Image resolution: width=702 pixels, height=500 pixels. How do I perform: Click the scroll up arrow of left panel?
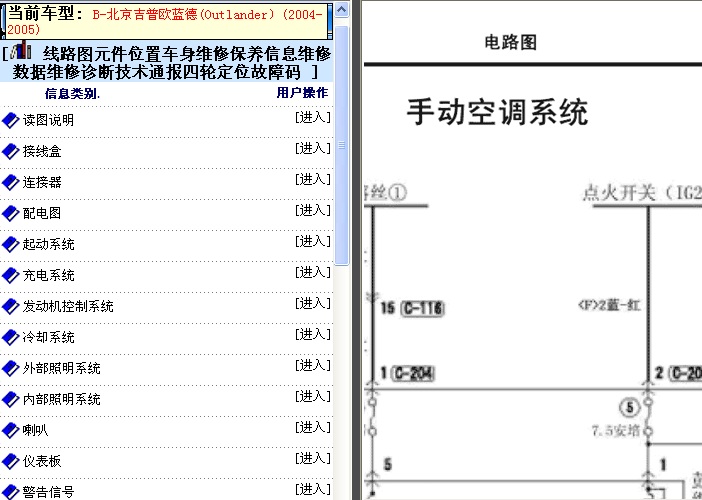click(x=342, y=9)
